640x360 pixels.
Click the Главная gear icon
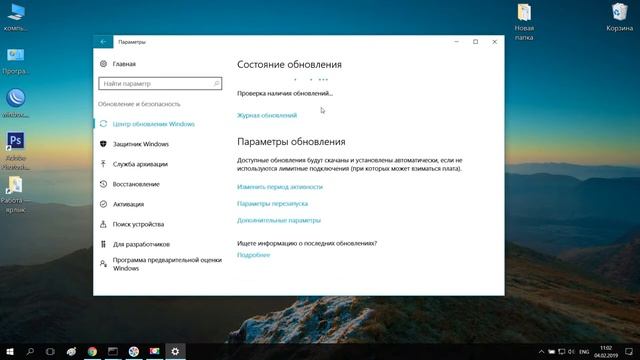tap(103, 64)
